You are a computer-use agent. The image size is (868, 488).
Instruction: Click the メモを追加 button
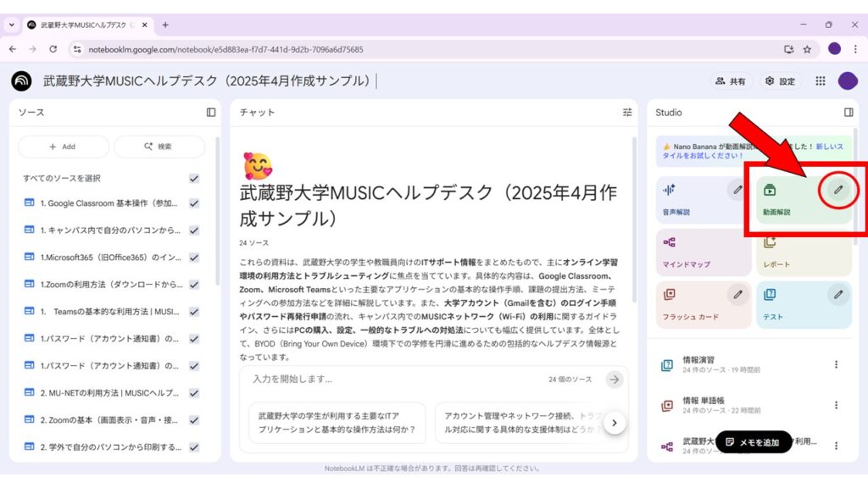click(x=753, y=442)
